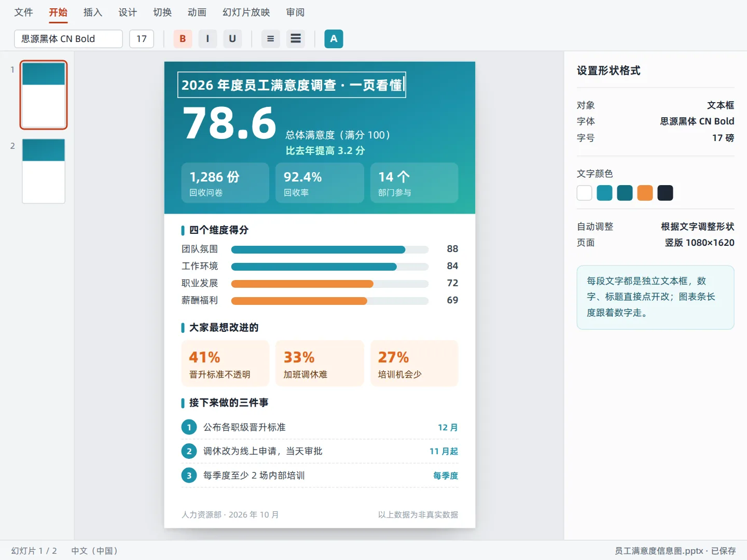This screenshot has height=560, width=747.
Task: Select the text 总体满意度（满分 100）
Action: click(338, 135)
